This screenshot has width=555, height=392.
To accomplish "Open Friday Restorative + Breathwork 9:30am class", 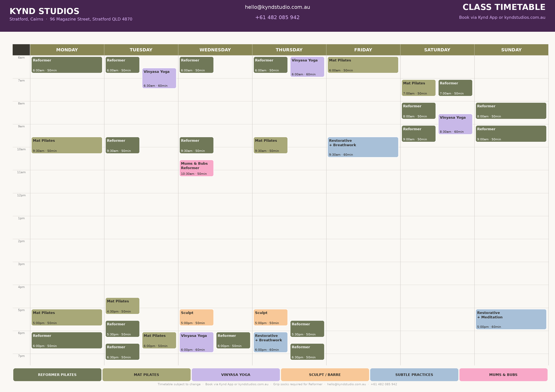I will click(363, 147).
